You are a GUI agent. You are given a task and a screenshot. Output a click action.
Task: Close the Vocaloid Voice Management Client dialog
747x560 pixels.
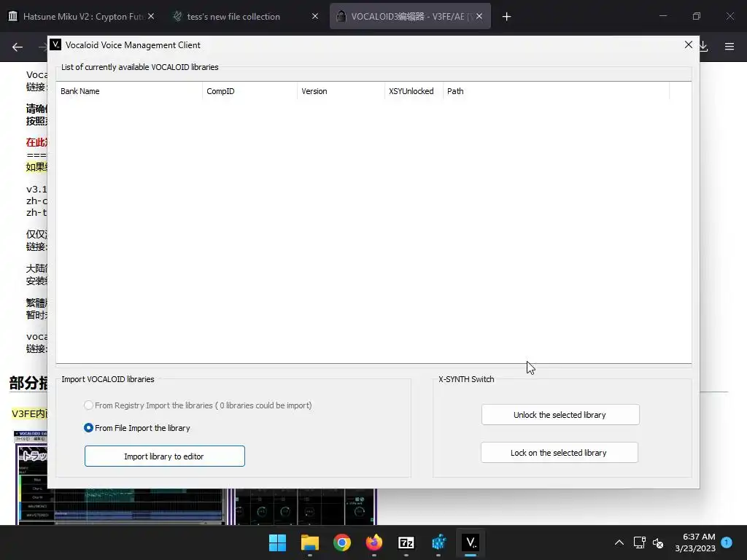[689, 44]
